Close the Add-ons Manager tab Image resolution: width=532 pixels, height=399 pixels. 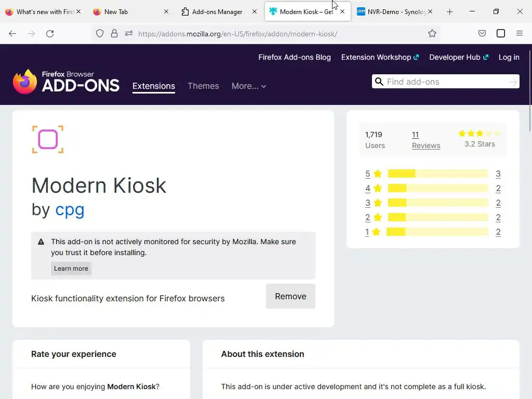point(255,11)
